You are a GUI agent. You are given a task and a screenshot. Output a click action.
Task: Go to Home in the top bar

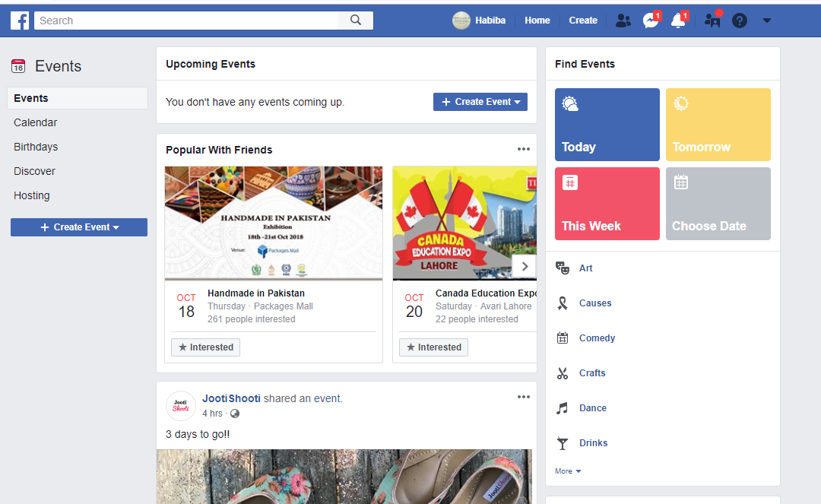537,21
